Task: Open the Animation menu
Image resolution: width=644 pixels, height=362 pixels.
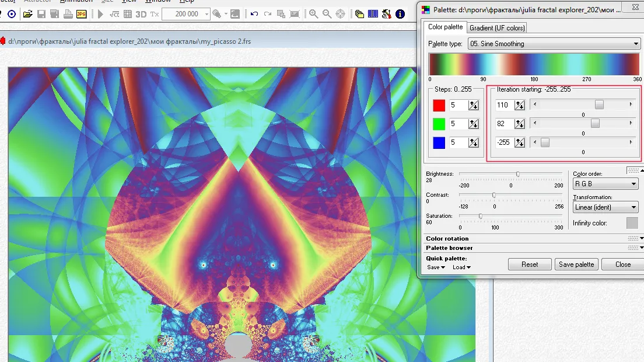Action: [x=76, y=1]
